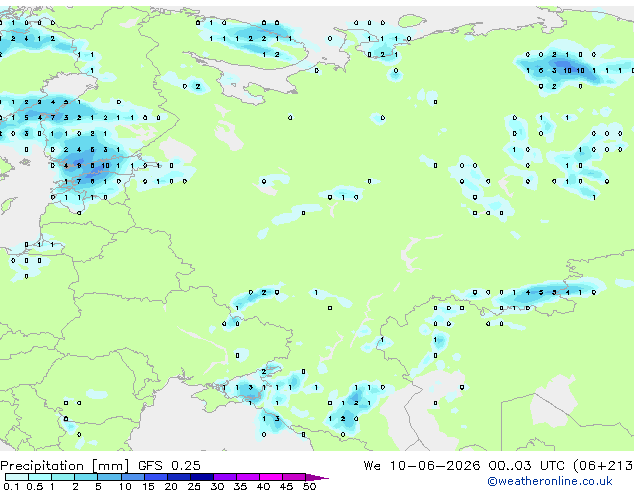
Task: Click the legend value '35'
Action: [x=240, y=486]
